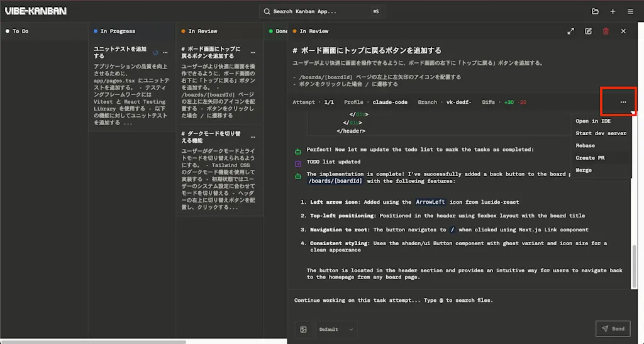The height and width of the screenshot is (344, 644).
Task: Choose Start dev server from menu
Action: (601, 133)
